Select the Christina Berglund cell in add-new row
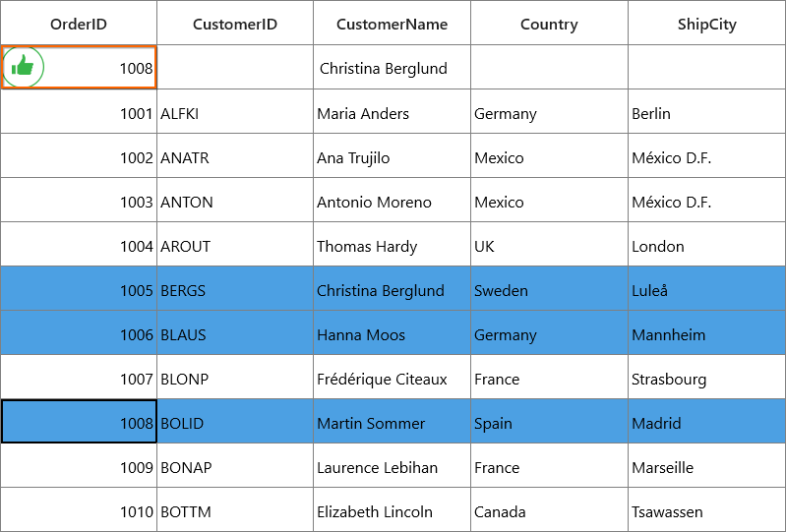Viewport: 786px width, 532px height. 392,68
